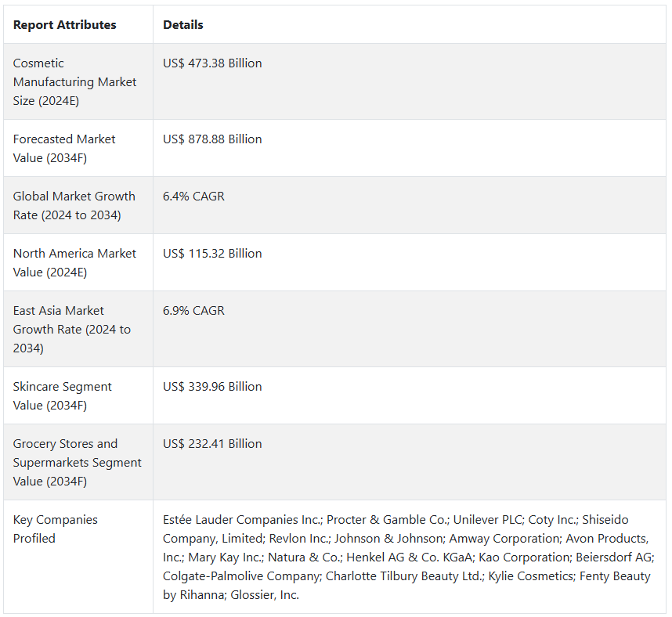Click the East Asia Market Growth Rate cell

pos(71,329)
